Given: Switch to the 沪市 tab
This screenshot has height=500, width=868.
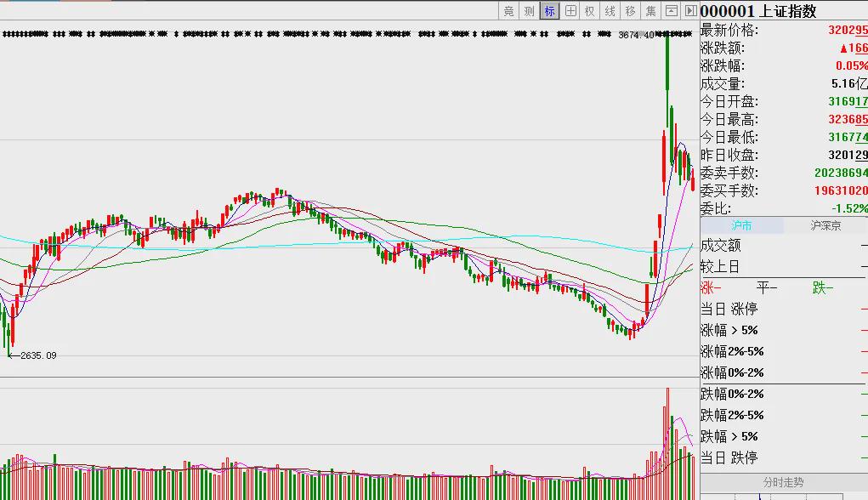Looking at the screenshot, I should point(742,225).
